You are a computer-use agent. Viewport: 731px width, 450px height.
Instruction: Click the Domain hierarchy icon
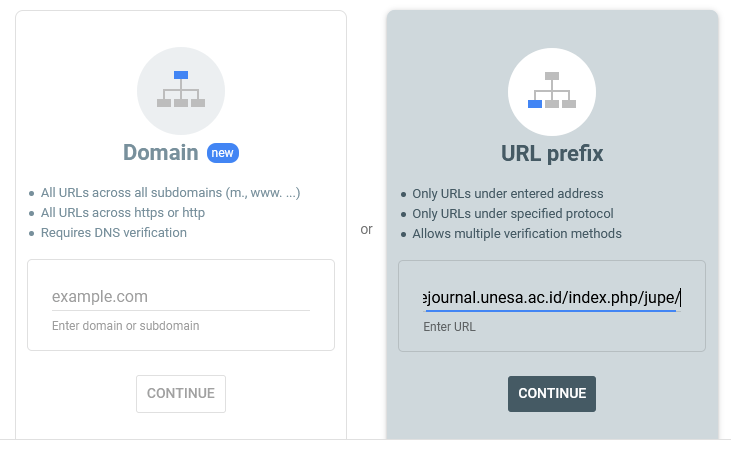click(x=181, y=89)
